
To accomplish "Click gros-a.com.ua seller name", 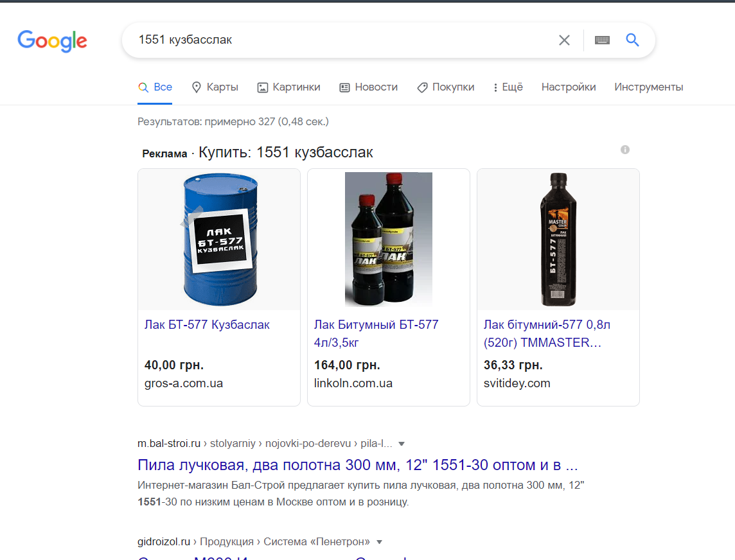I will click(x=184, y=383).
